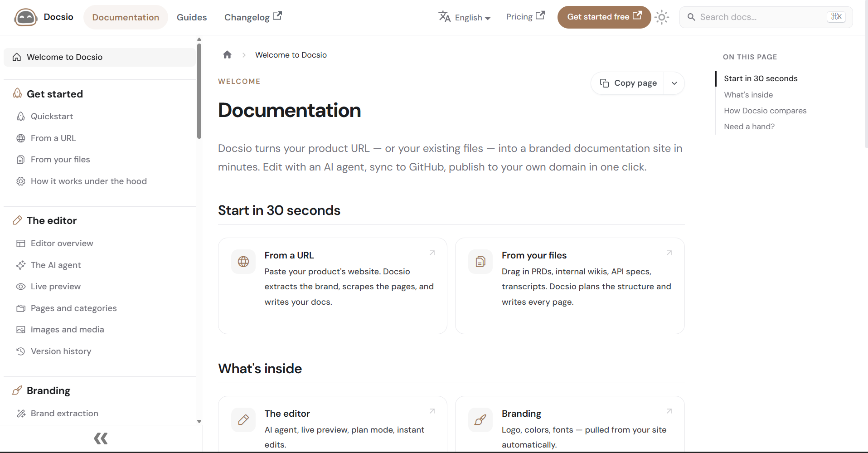Image resolution: width=868 pixels, height=453 pixels.
Task: Open How it works under the hood
Action: 89,181
